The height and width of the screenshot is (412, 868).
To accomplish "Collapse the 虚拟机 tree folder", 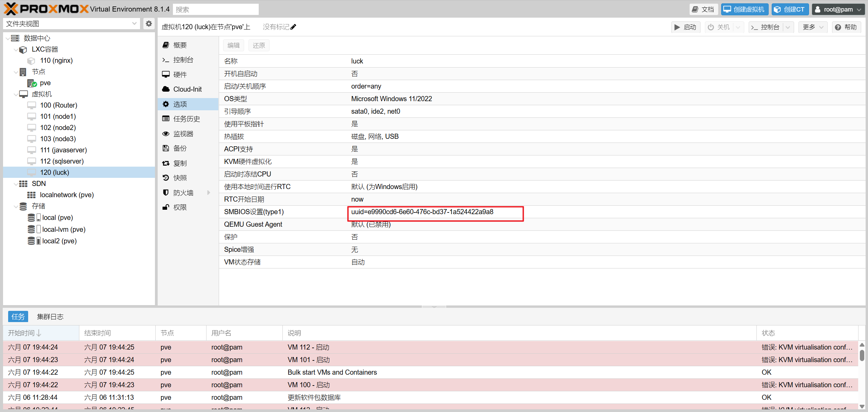I will 16,94.
